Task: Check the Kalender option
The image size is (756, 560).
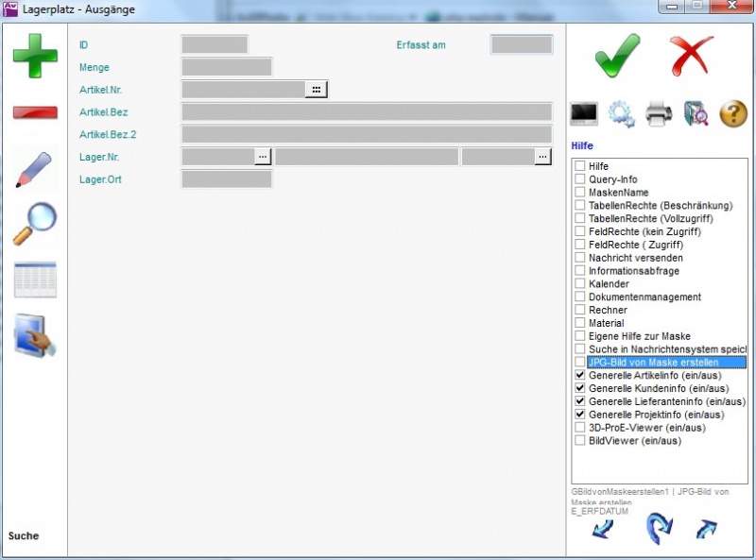Action: coord(580,283)
